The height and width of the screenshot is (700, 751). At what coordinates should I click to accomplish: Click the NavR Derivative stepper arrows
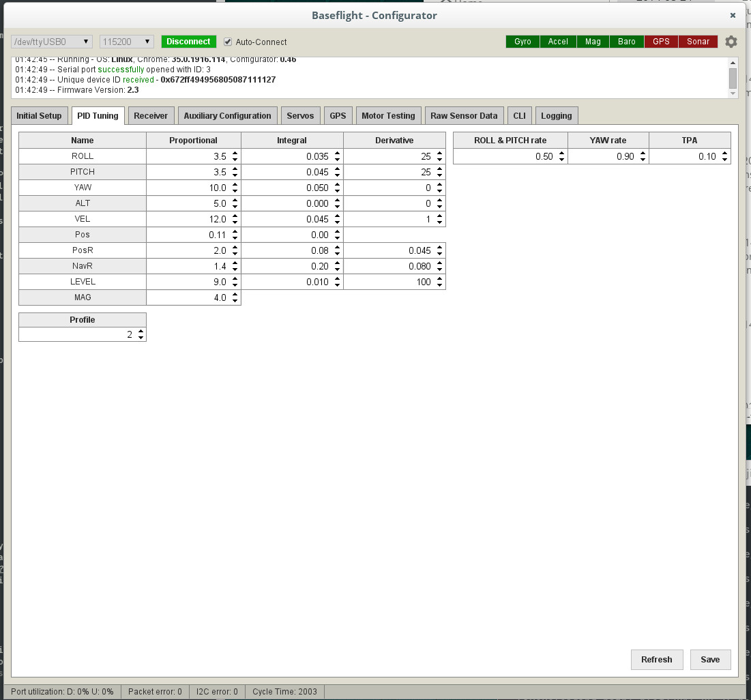pos(440,266)
